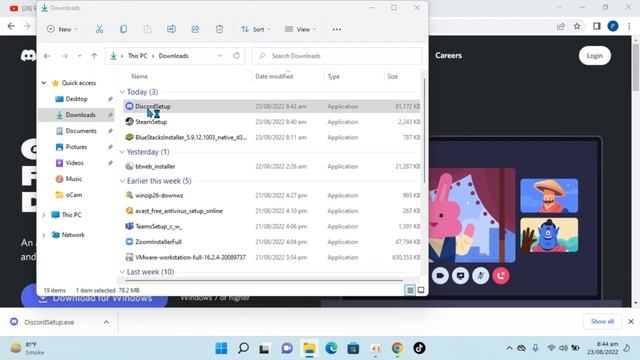The image size is (640, 360).
Task: Select Documents in Quick access
Action: 81,131
